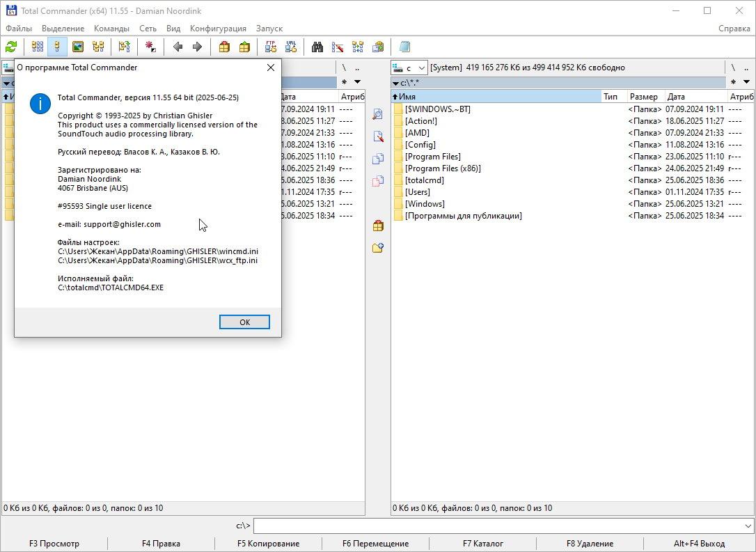Screen dimensions: 756x552
Task: Open Search files with the binoculars icon
Action: [317, 47]
